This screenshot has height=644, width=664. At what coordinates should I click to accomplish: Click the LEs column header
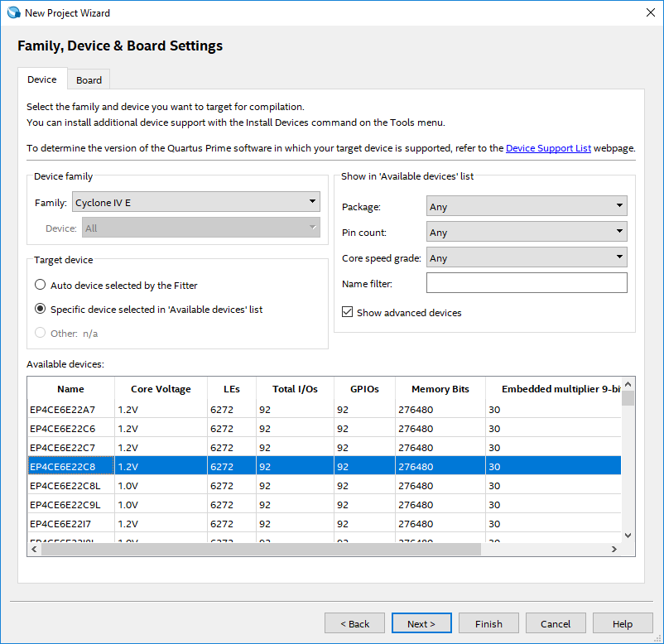tap(232, 389)
